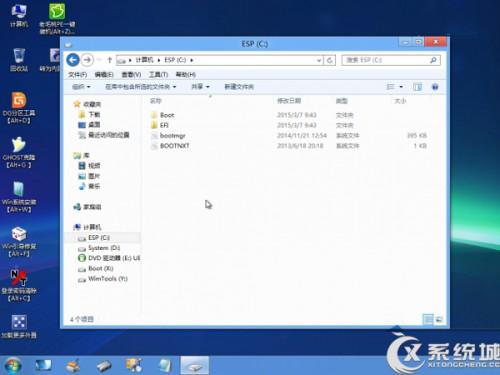Sort by the Type column header
The image size is (500, 375).
click(x=342, y=101)
